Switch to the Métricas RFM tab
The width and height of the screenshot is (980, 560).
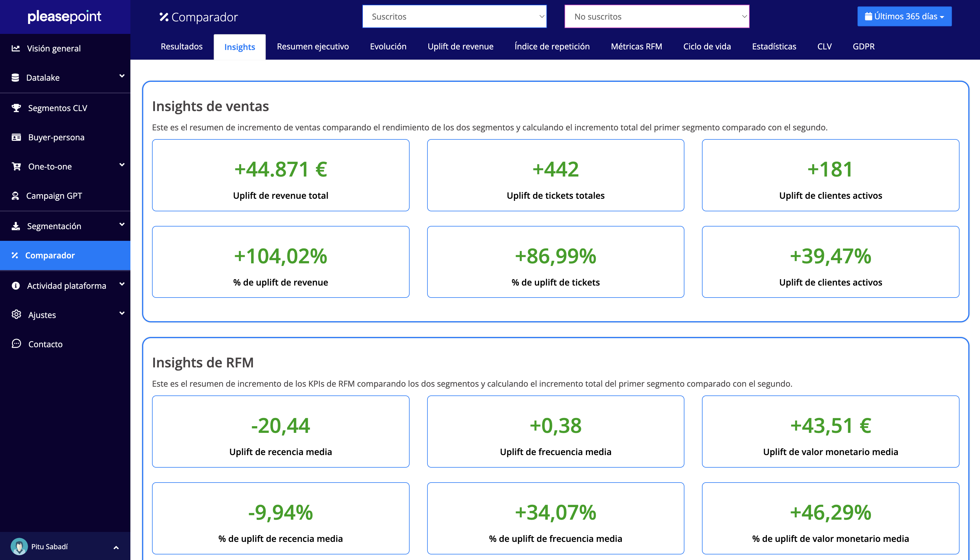pos(636,46)
